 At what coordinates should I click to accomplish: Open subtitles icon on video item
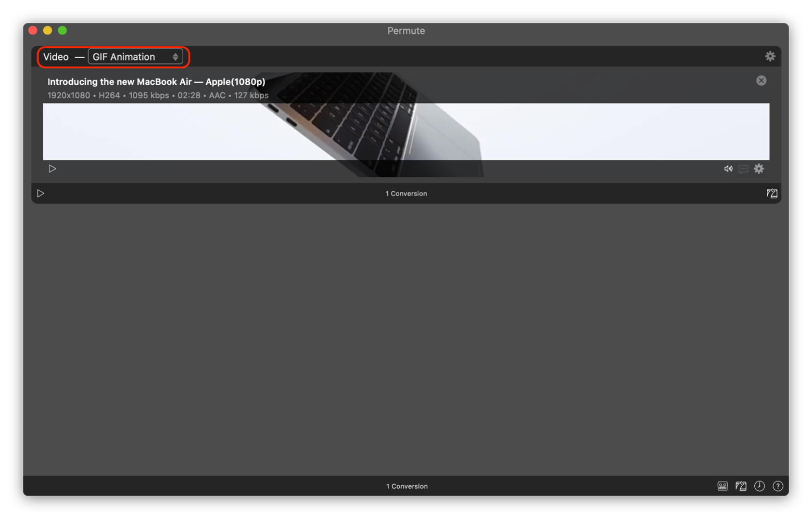743,168
